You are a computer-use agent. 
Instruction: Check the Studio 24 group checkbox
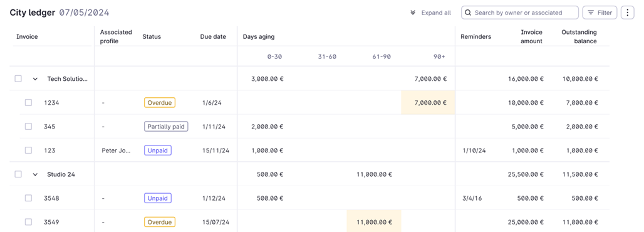tap(18, 174)
